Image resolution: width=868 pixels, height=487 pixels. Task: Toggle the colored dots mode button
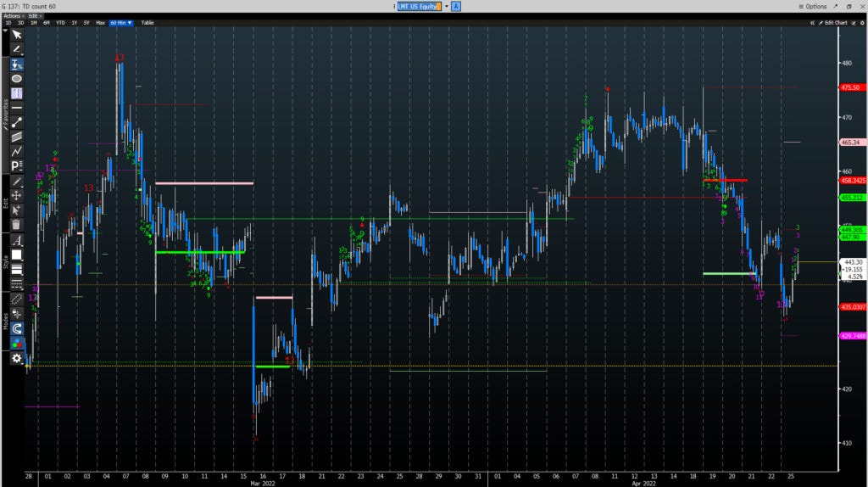click(17, 344)
